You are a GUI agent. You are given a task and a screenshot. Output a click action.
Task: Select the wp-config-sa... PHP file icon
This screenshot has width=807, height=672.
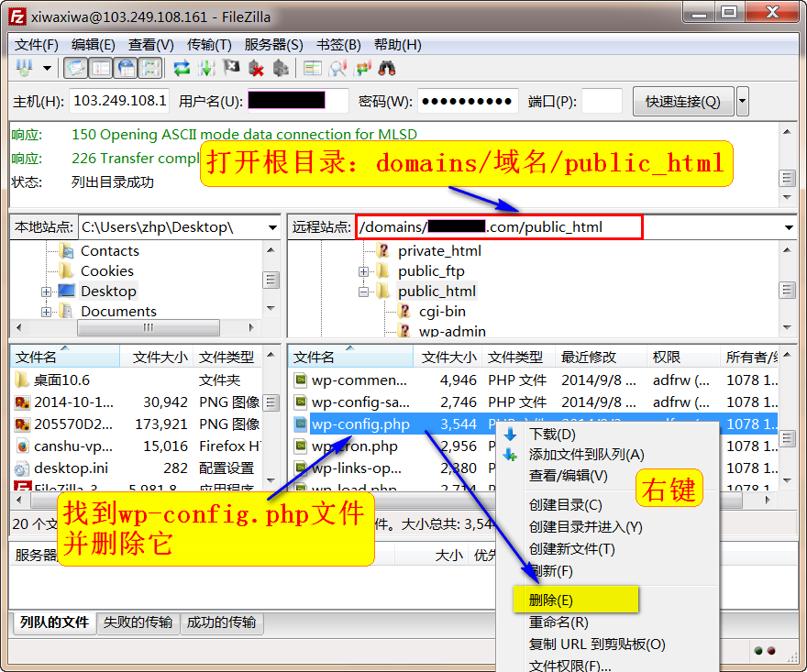[300, 402]
